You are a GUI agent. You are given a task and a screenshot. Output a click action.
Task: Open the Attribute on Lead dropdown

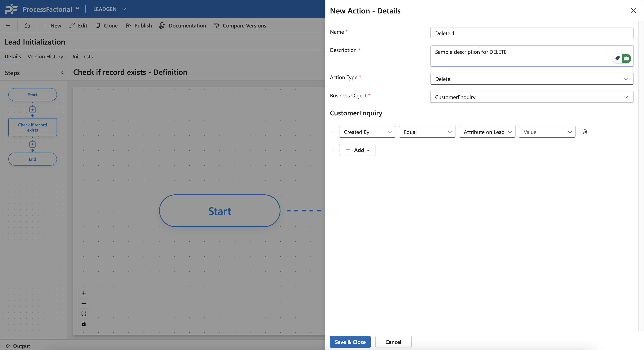click(x=487, y=132)
